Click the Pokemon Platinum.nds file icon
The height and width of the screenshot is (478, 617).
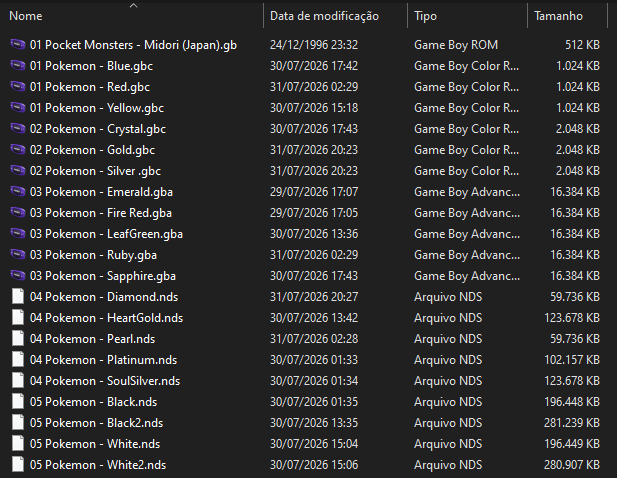tap(18, 360)
